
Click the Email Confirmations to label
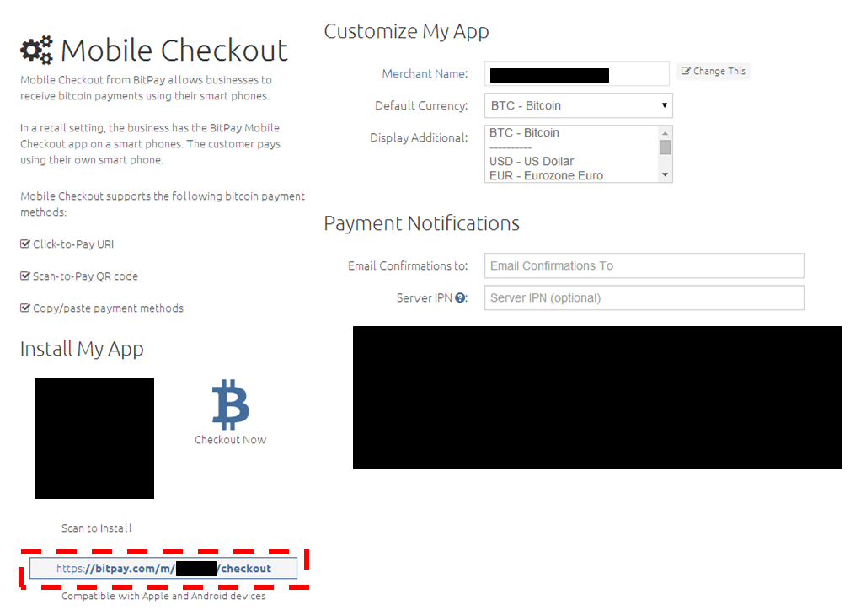[408, 265]
